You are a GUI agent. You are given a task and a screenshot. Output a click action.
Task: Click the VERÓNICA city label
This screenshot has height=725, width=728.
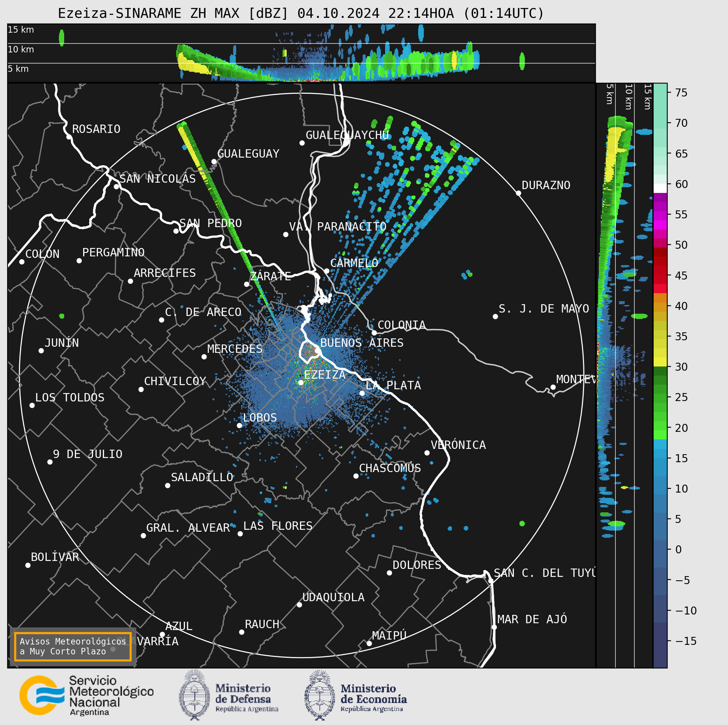point(458,445)
